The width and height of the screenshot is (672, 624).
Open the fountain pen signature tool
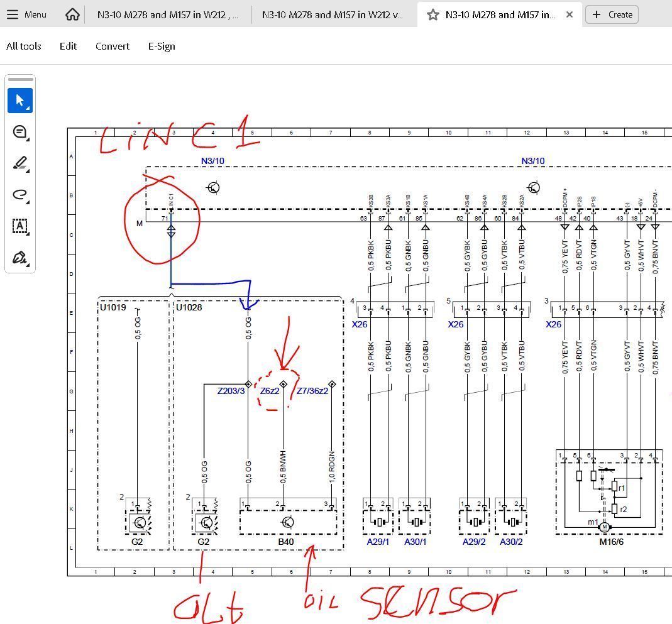click(x=19, y=258)
